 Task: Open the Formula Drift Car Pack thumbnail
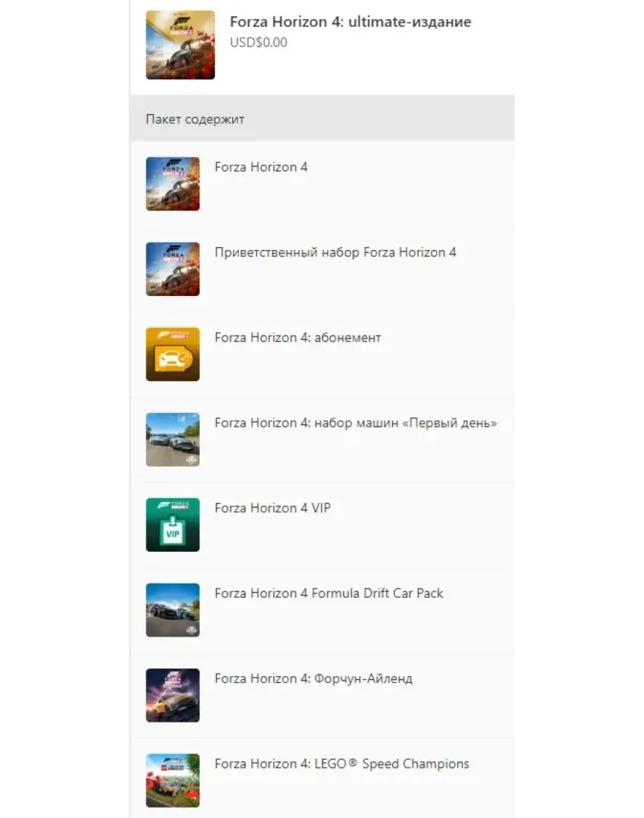(x=173, y=610)
